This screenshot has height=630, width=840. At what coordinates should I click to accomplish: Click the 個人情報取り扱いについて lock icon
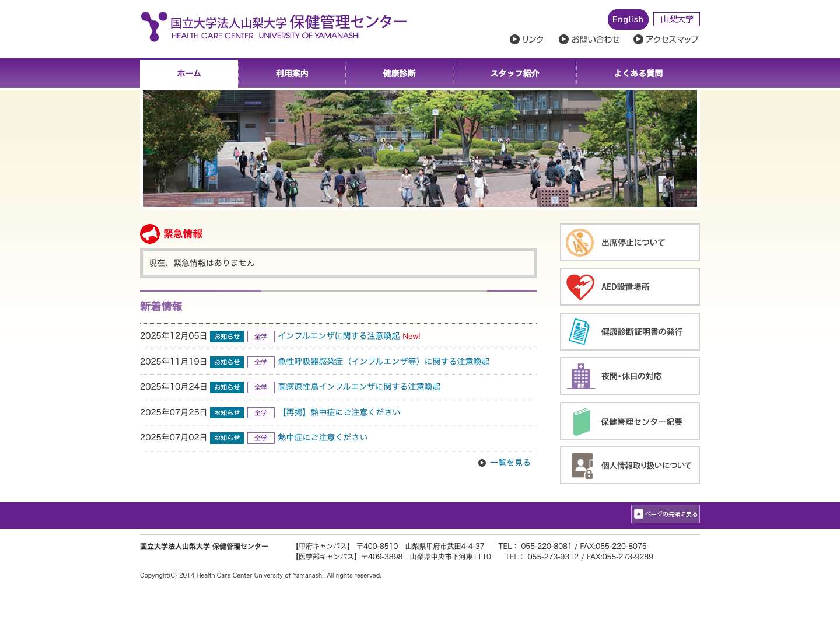(580, 465)
